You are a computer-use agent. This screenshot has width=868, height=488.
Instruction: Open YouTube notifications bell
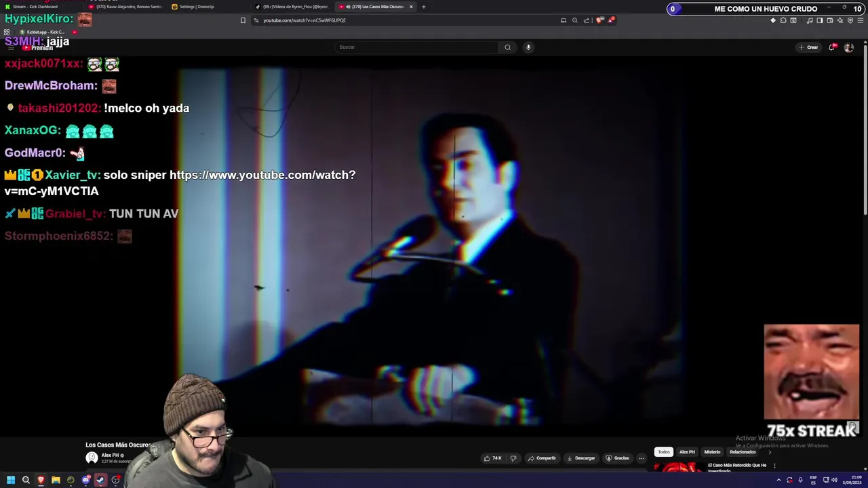(x=832, y=47)
